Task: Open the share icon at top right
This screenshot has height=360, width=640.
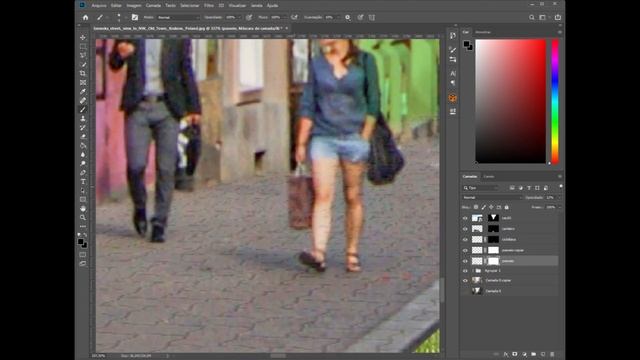Action: click(x=558, y=18)
